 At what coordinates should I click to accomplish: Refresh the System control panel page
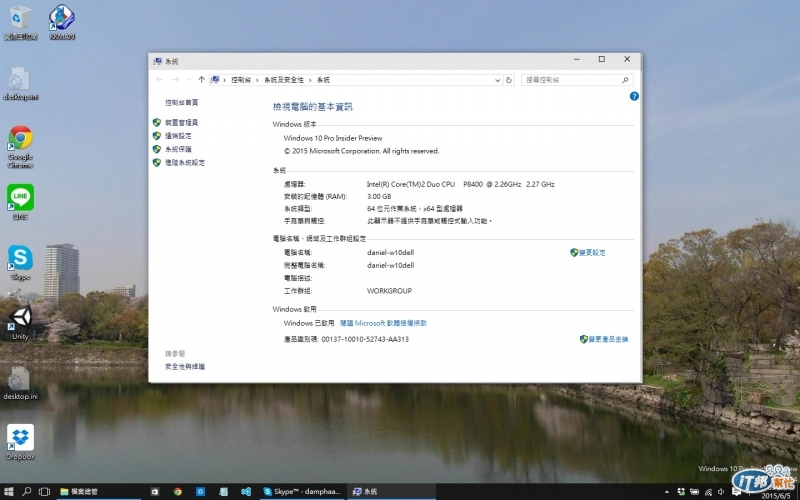point(509,80)
